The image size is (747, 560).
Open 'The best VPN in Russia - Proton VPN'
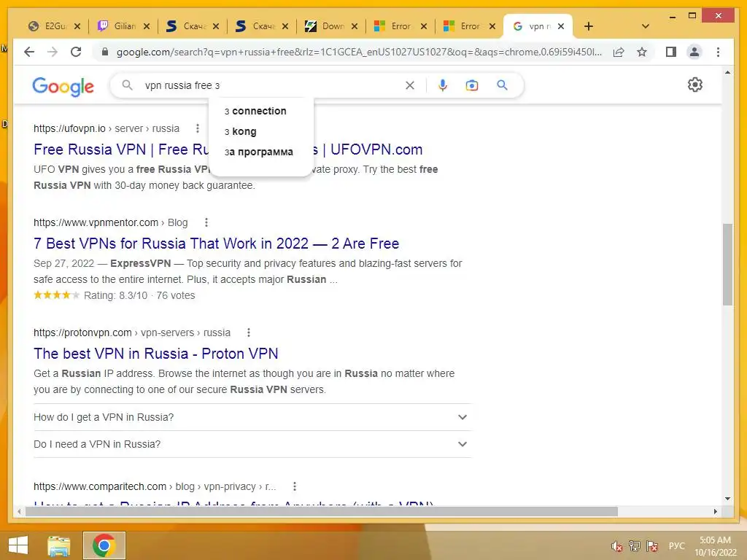156,354
